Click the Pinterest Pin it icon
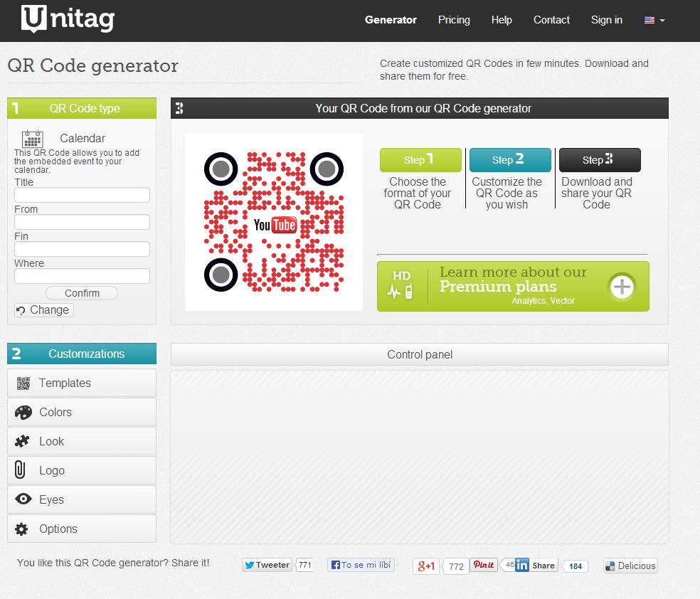Screen dimensions: 700x599 tap(484, 565)
